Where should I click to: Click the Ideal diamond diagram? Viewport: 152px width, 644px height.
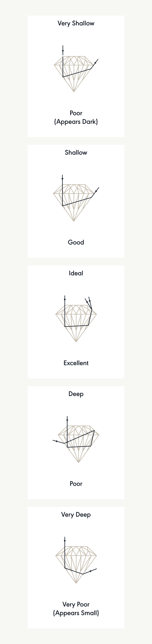click(76, 319)
